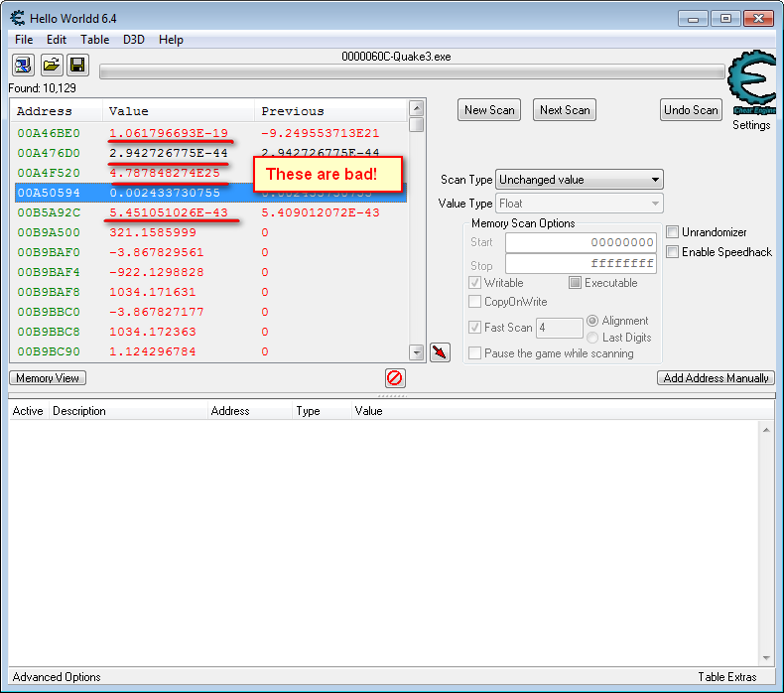
Task: Check Pause the game while scanning
Action: tap(475, 353)
